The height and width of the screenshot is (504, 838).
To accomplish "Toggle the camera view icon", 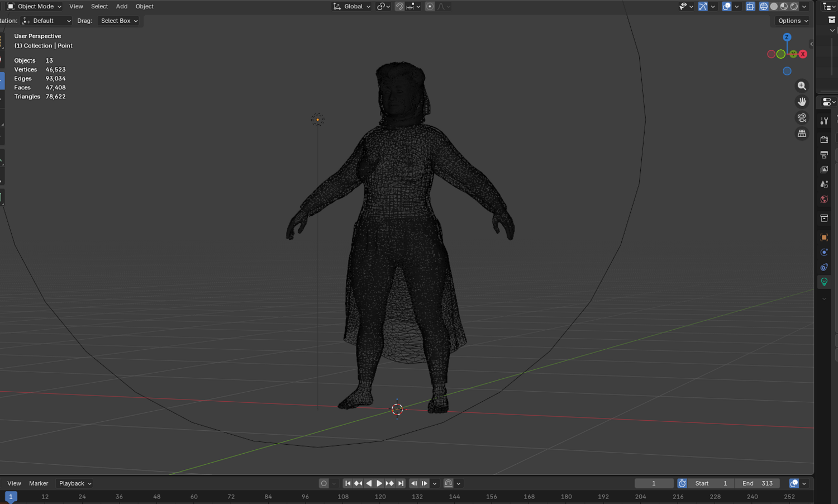I will click(x=802, y=118).
